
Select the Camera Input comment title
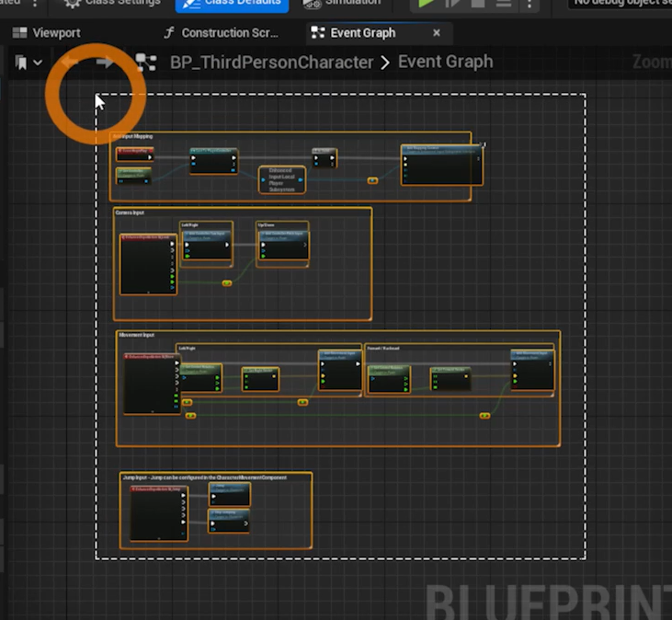130,212
